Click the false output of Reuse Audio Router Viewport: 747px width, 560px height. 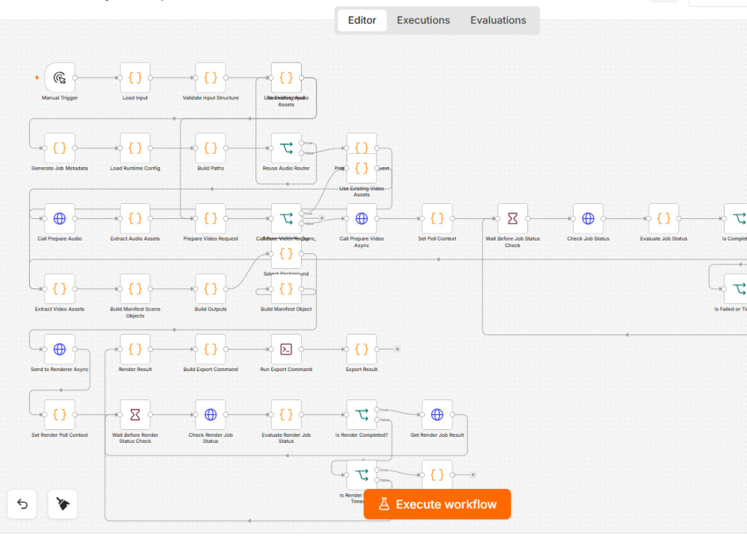coord(301,153)
